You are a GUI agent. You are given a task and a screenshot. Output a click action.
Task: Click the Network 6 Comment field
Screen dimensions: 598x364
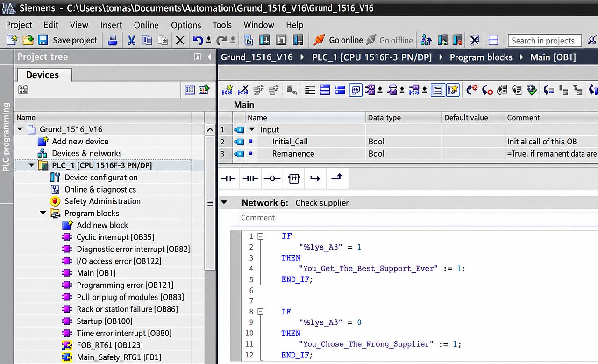click(419, 218)
